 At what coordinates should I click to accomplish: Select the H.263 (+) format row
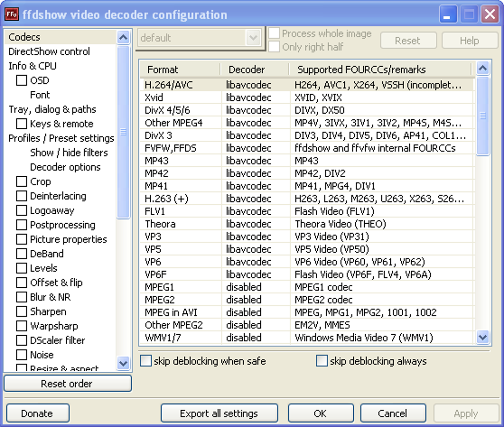[x=307, y=199]
